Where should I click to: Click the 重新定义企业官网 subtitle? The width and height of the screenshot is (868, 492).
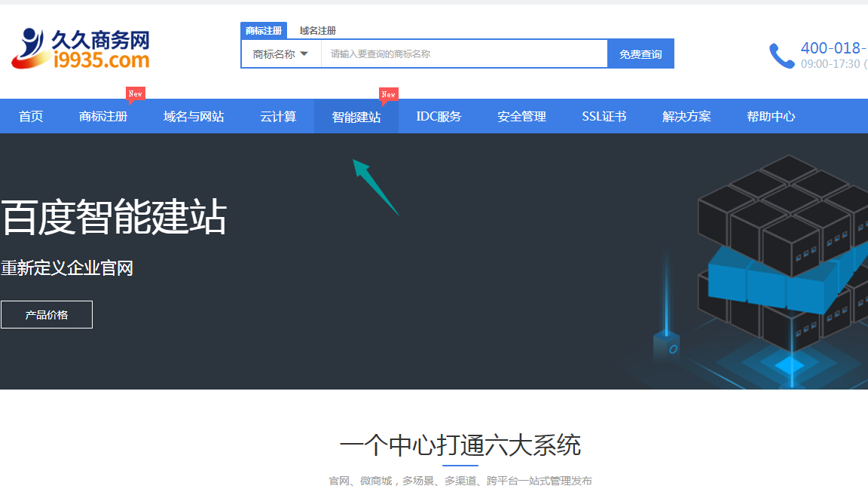[67, 268]
